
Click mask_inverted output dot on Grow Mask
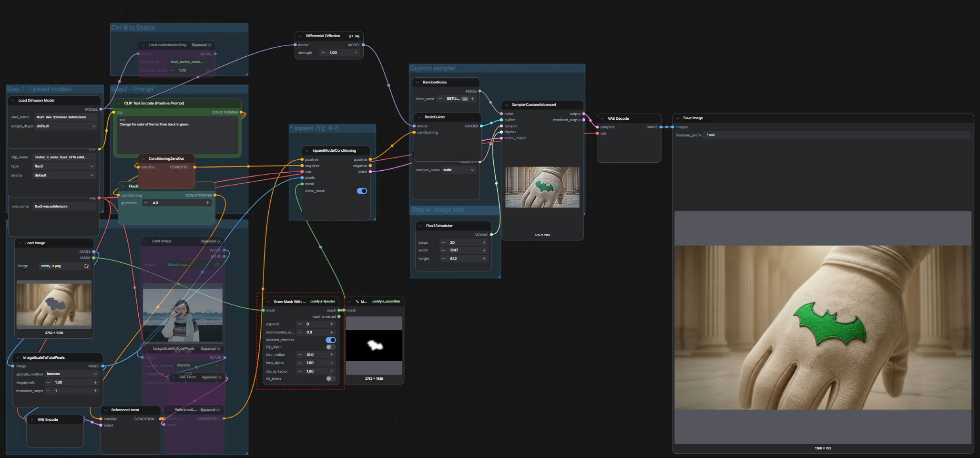(x=339, y=316)
